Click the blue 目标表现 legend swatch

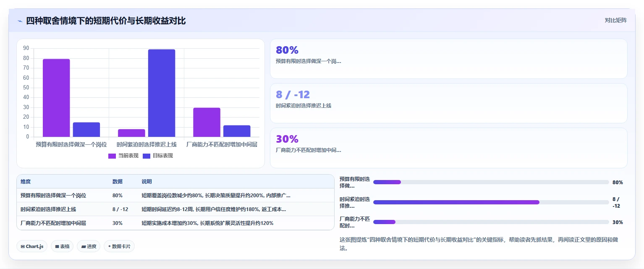pyautogui.click(x=147, y=156)
